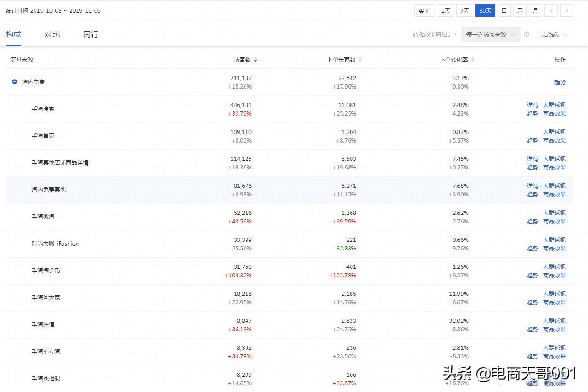Switch to the 对比 tab
The height and width of the screenshot is (392, 588).
(52, 35)
